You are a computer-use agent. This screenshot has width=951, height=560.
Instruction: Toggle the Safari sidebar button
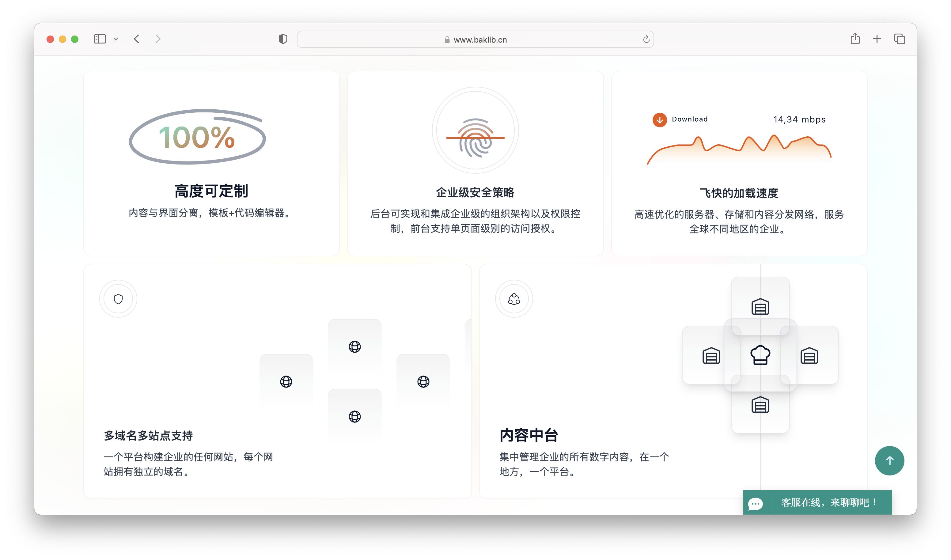(x=100, y=39)
